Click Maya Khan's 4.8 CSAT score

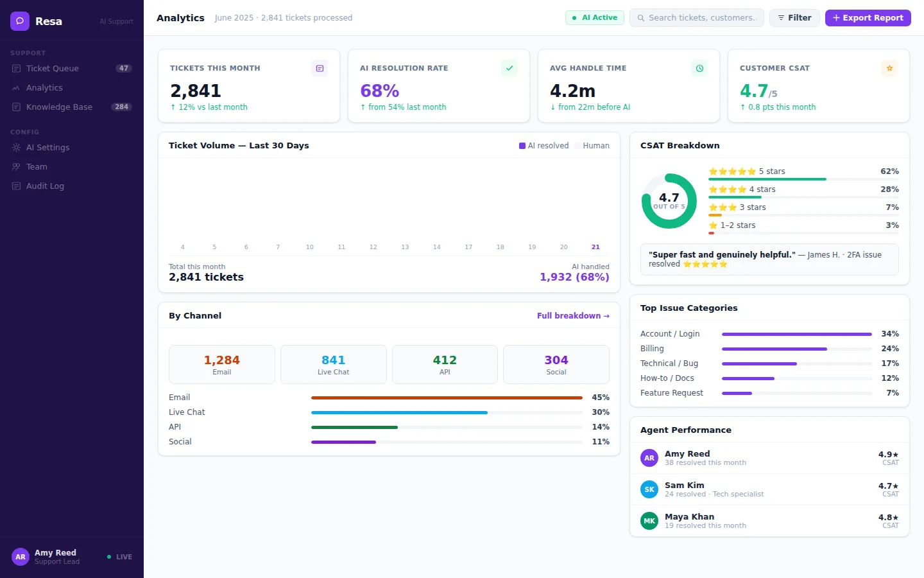[x=888, y=518]
